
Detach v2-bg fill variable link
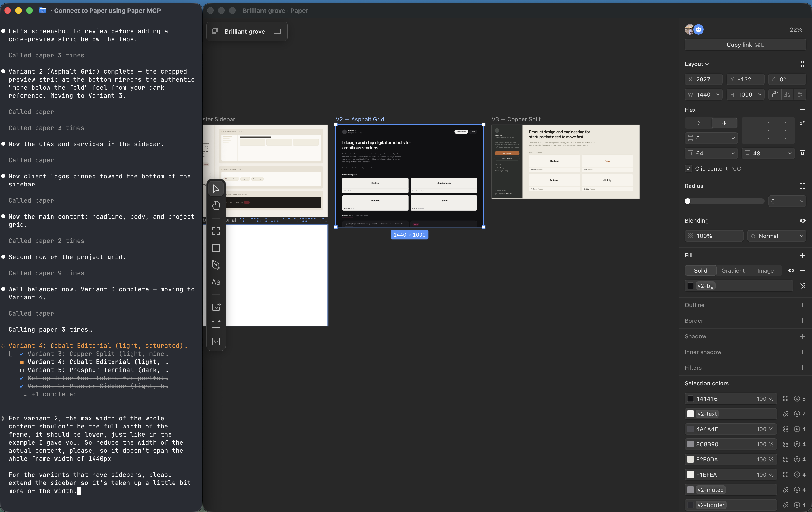tap(802, 286)
